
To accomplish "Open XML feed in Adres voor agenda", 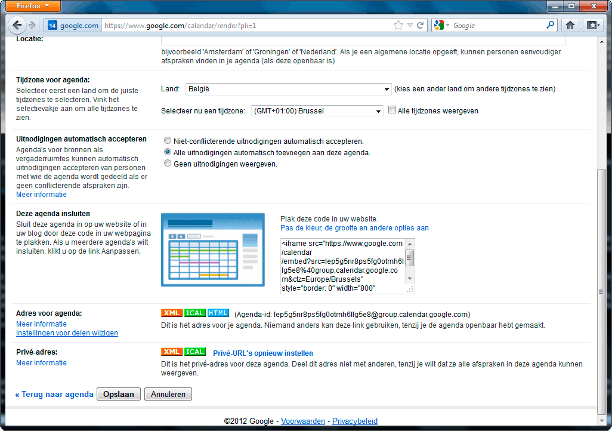I will 171,313.
